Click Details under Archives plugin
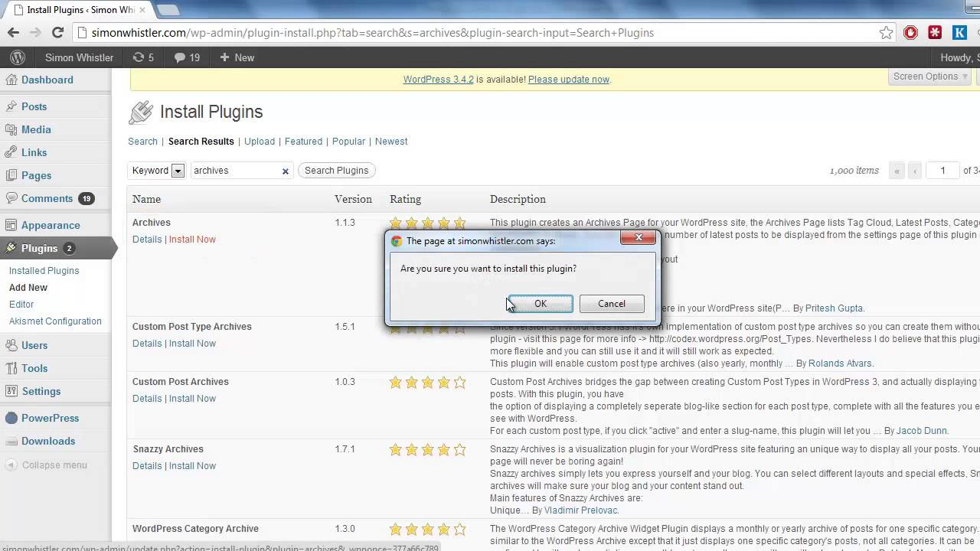The height and width of the screenshot is (551, 980). pyautogui.click(x=147, y=240)
